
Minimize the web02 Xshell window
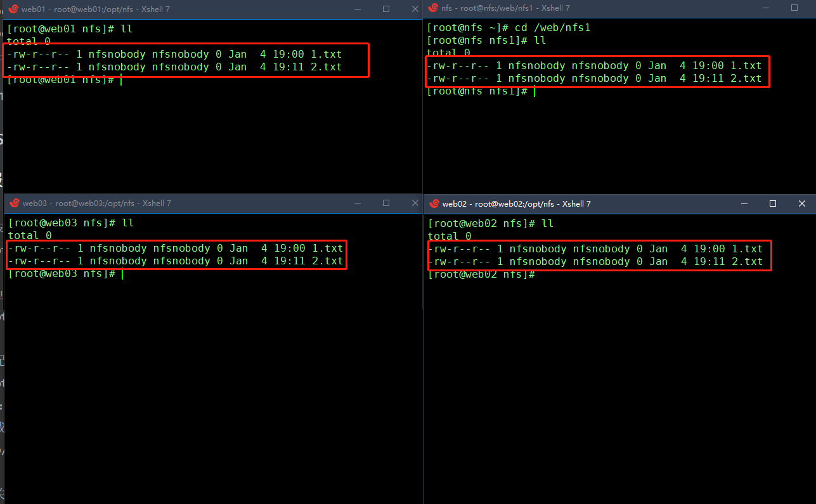coord(743,204)
